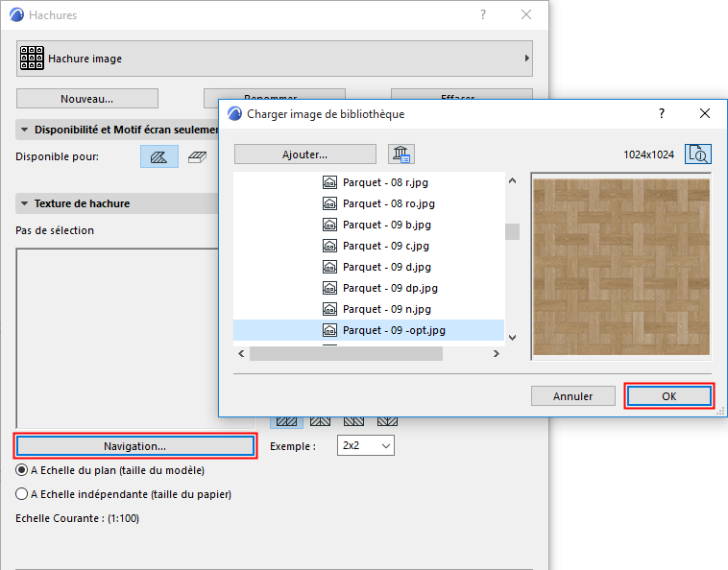Click the horizontal scroll right arrow

[497, 353]
